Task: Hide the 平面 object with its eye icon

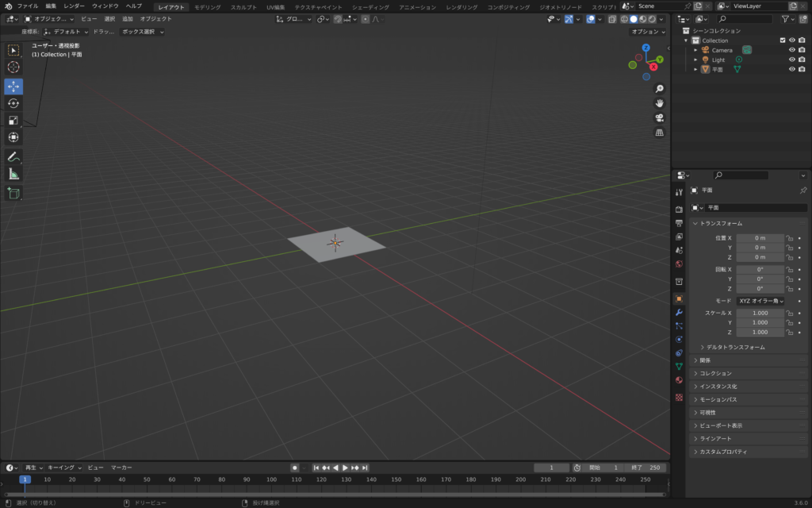Action: point(792,70)
